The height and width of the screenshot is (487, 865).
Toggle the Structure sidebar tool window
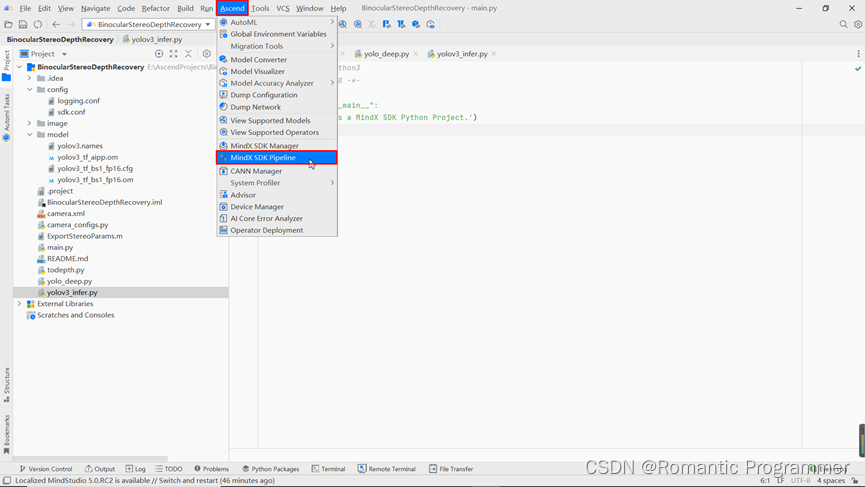click(x=7, y=384)
